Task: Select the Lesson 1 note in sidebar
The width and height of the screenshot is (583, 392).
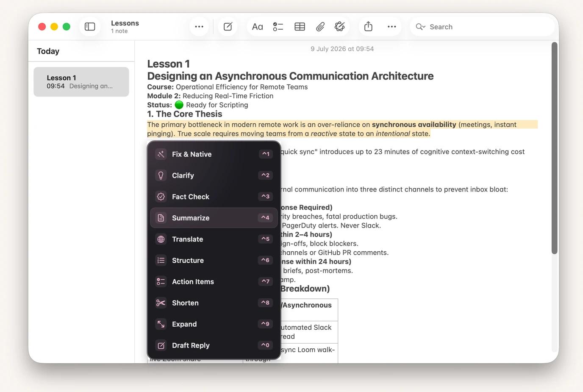Action: [x=81, y=82]
